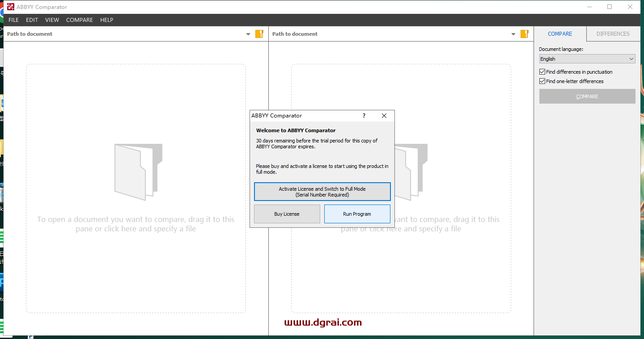This screenshot has width=644, height=339.
Task: Click the ABBYY Comparator title bar app icon
Action: (x=11, y=7)
